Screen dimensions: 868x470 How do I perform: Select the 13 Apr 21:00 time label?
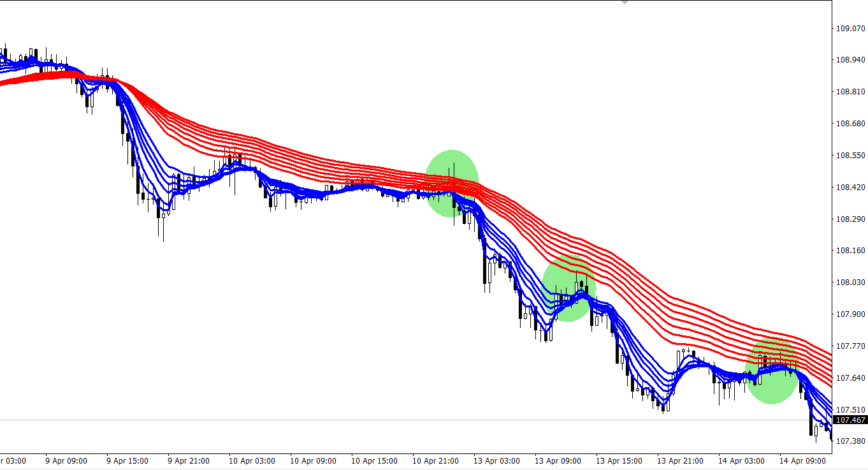[x=679, y=460]
